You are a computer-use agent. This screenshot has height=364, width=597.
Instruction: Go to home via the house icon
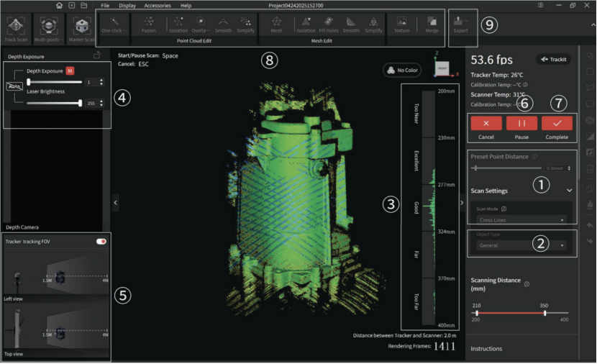point(59,5)
